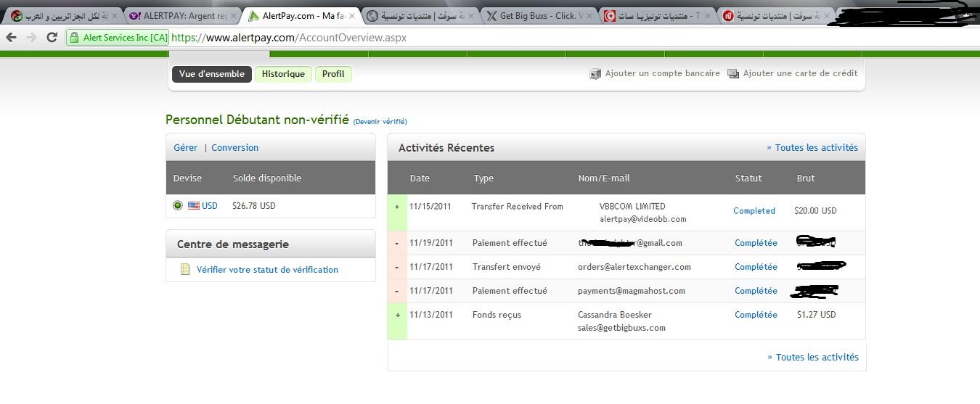Click the Type column header
Image resolution: width=980 pixels, height=404 pixels.
[x=483, y=178]
